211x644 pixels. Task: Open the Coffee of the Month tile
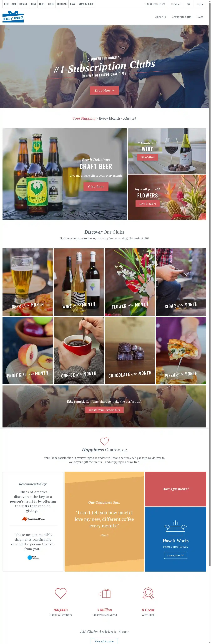[x=79, y=350]
